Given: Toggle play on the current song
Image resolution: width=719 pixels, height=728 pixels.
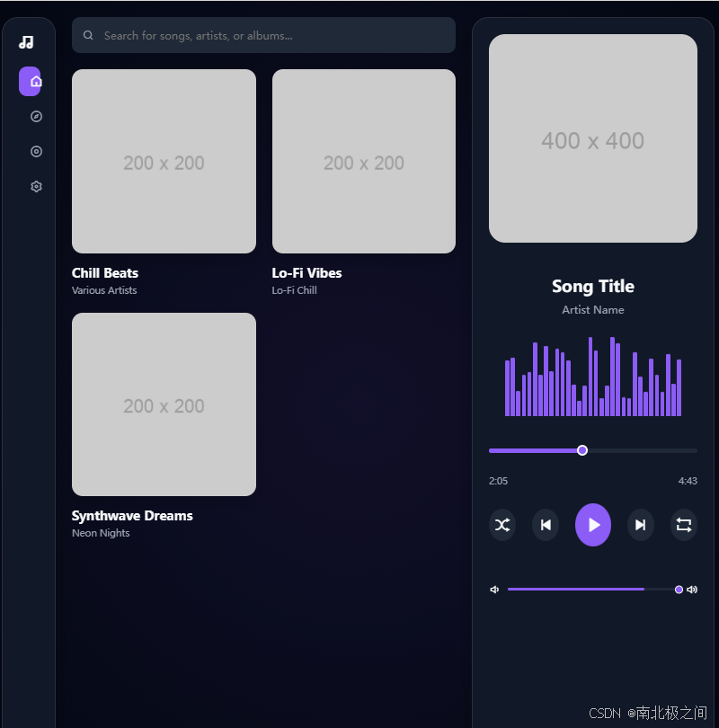Looking at the screenshot, I should click(593, 525).
